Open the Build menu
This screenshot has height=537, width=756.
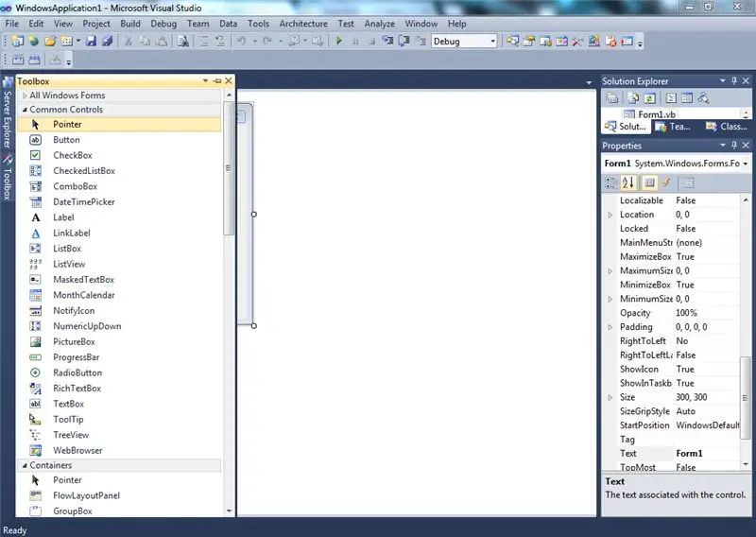coord(130,24)
